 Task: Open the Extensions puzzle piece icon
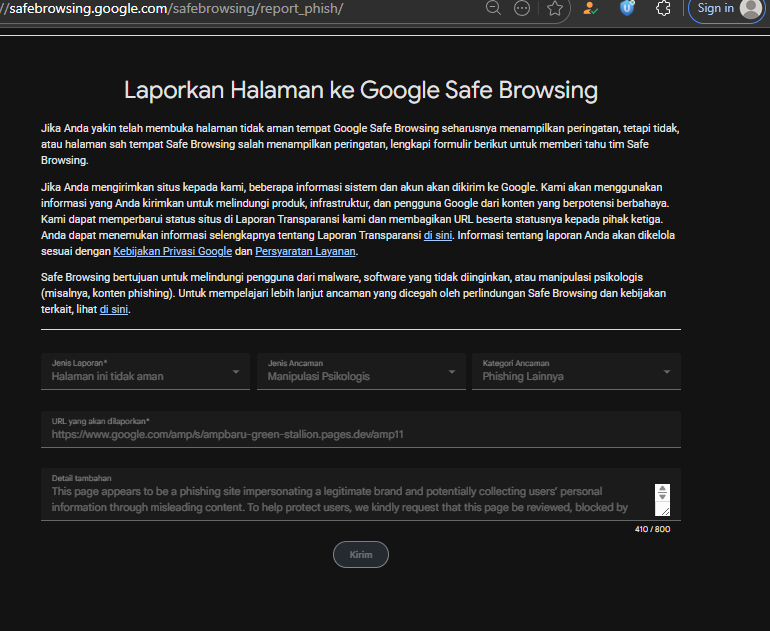pos(663,8)
